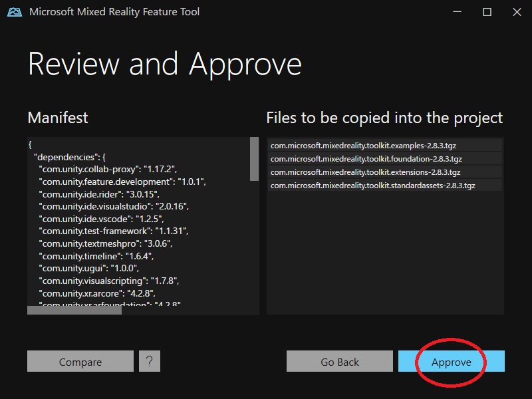
Task: Click the Go Back button
Action: pyautogui.click(x=340, y=361)
